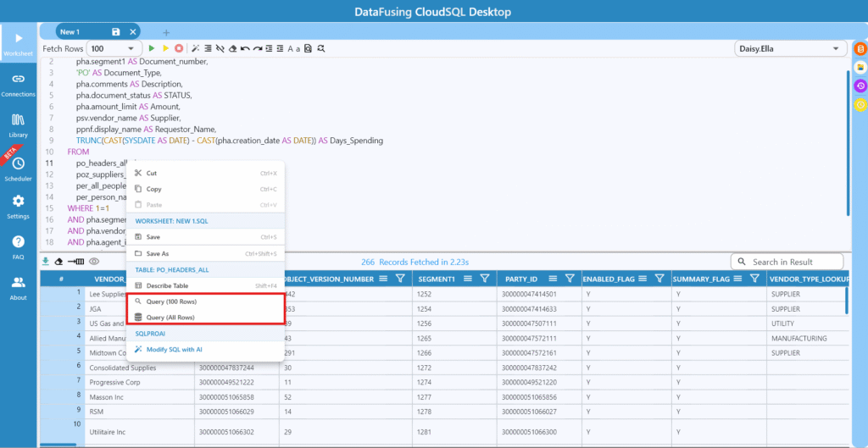This screenshot has width=868, height=448.
Task: Click the yellow run-script play icon
Action: [165, 48]
